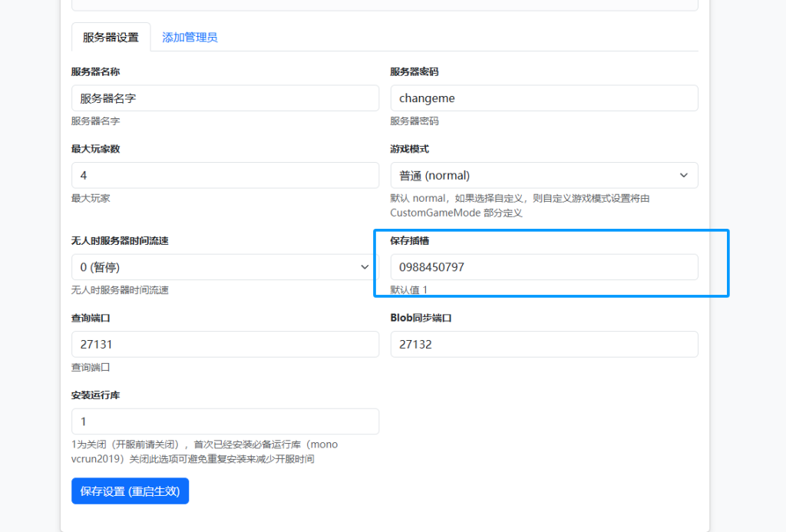Click the 服务器名称 bold label
Screen dimensions: 786x532
pyautogui.click(x=95, y=72)
